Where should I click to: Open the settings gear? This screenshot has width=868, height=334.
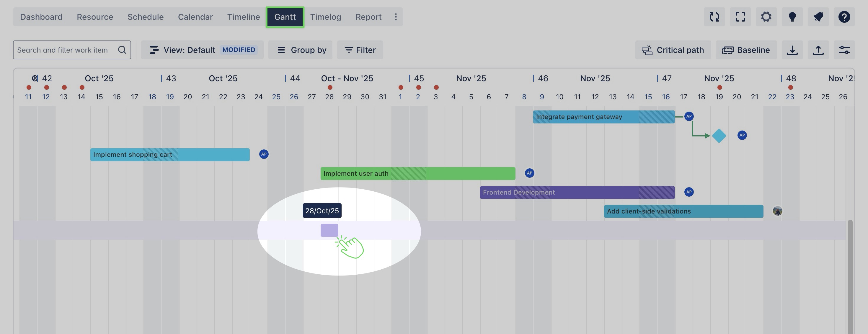tap(766, 17)
